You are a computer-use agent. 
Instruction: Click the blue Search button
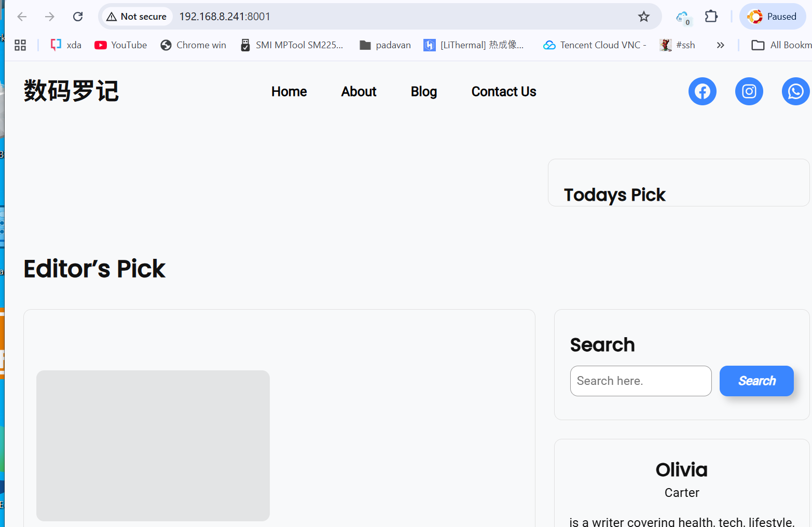click(756, 381)
